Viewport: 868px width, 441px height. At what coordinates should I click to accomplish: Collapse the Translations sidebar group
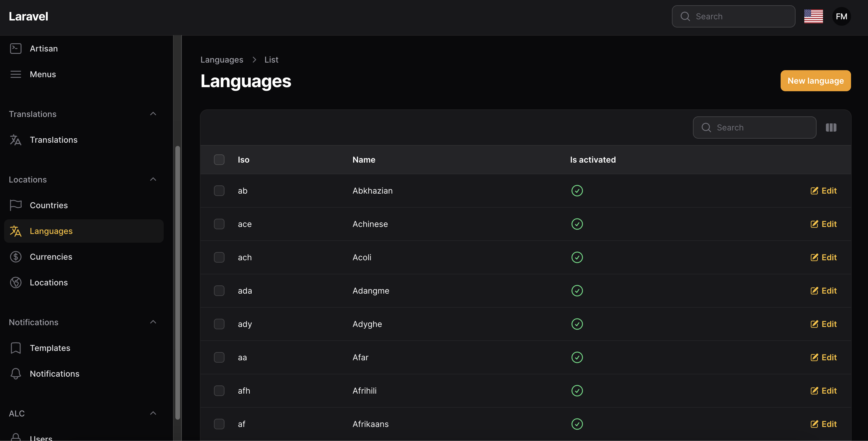coord(153,114)
